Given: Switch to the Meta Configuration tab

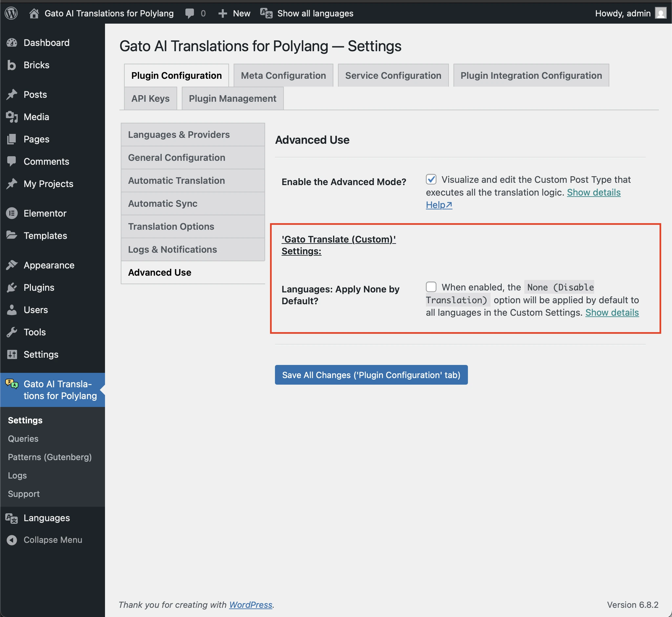Looking at the screenshot, I should 283,75.
